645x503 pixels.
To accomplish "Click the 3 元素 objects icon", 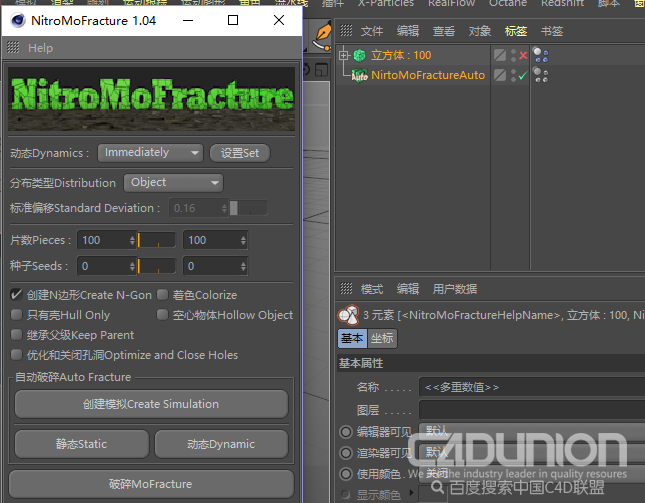I will 348,315.
